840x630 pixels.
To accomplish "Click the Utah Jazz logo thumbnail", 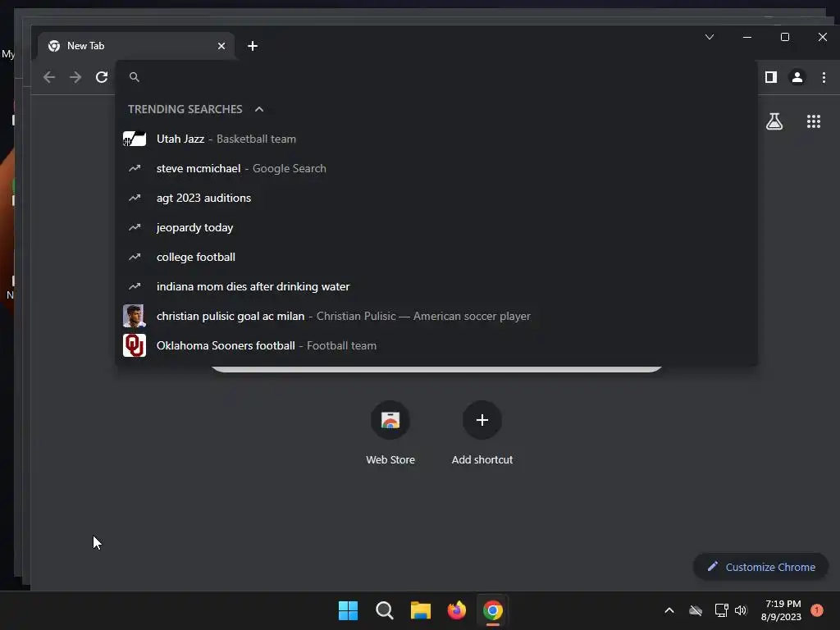I will click(135, 139).
